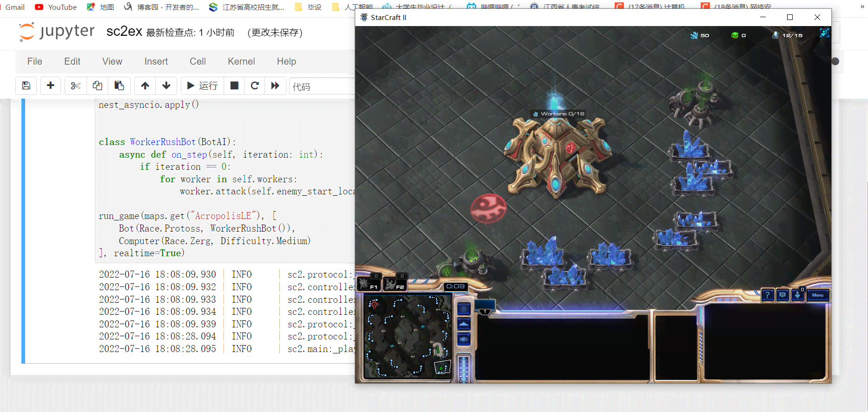Open the StarCraft chat message button
868x412 pixels.
783,295
